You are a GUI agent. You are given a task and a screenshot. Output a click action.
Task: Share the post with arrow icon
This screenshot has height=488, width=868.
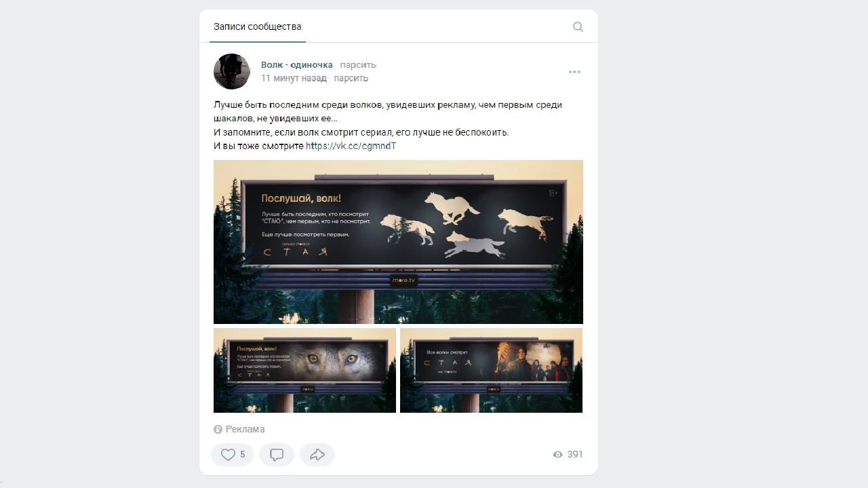(x=317, y=455)
